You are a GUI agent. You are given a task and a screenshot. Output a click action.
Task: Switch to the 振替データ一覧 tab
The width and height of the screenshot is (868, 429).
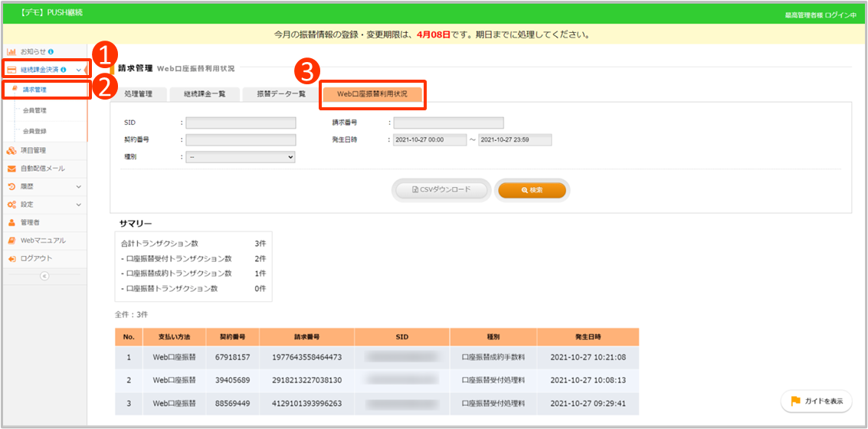click(x=280, y=94)
